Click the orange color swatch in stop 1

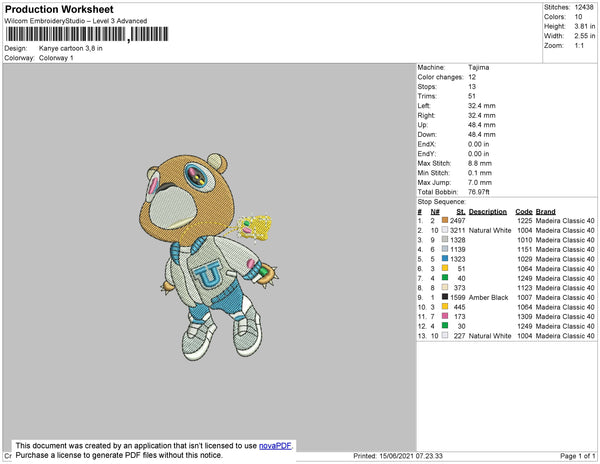[445, 220]
